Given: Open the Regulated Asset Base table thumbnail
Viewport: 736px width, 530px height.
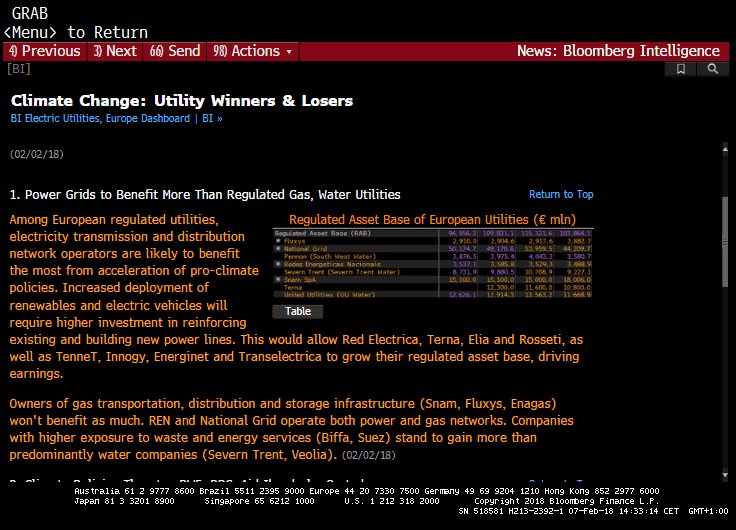Looking at the screenshot, I should click(433, 263).
